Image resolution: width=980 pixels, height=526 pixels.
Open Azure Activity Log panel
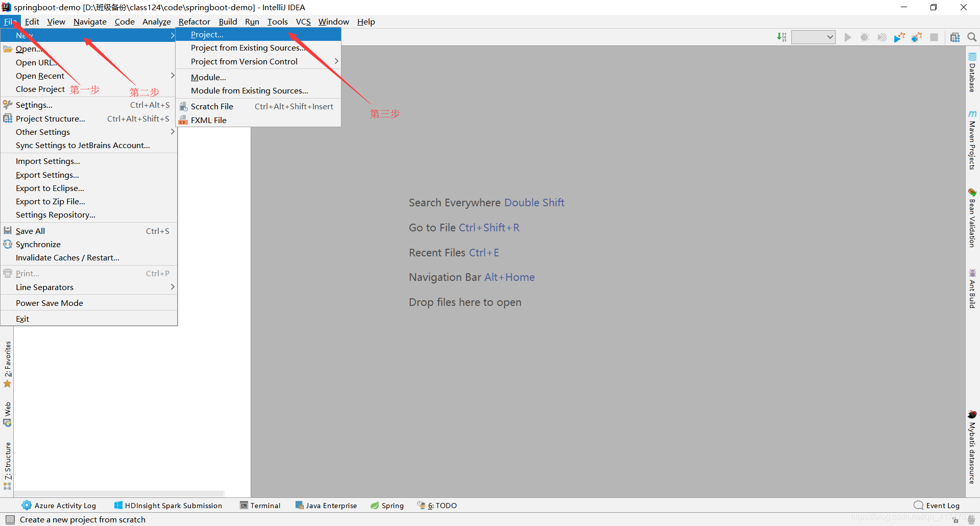(59, 506)
